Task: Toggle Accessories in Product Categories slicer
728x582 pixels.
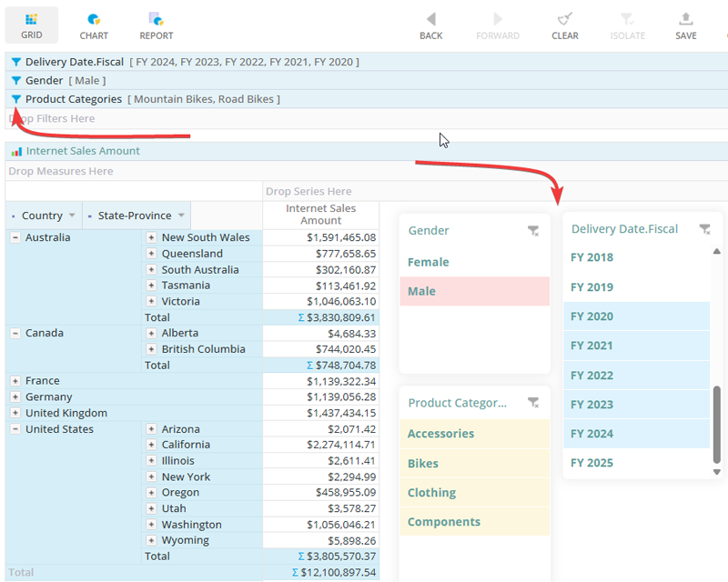Action: [440, 434]
